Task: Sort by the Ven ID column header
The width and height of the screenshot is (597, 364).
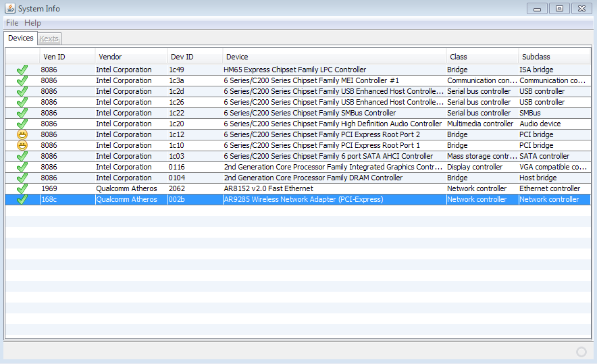Action: (68, 57)
